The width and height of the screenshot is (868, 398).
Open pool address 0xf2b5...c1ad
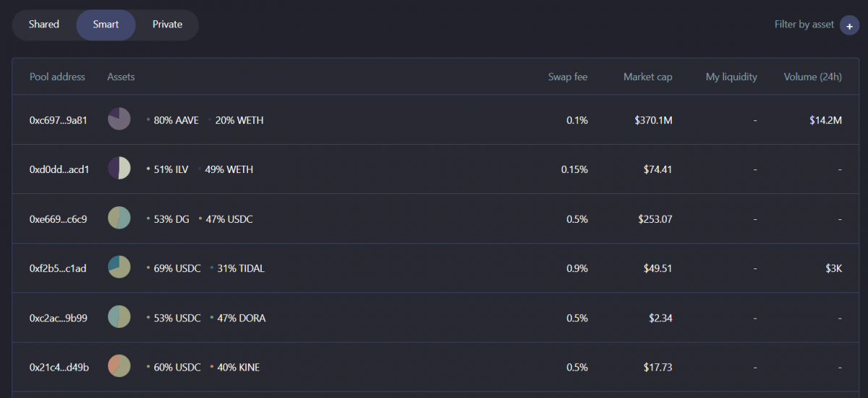point(58,268)
